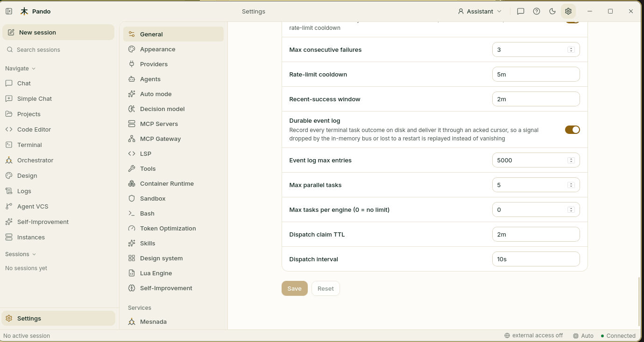Edit the Dispatch interval field
The height and width of the screenshot is (342, 644).
pos(536,259)
